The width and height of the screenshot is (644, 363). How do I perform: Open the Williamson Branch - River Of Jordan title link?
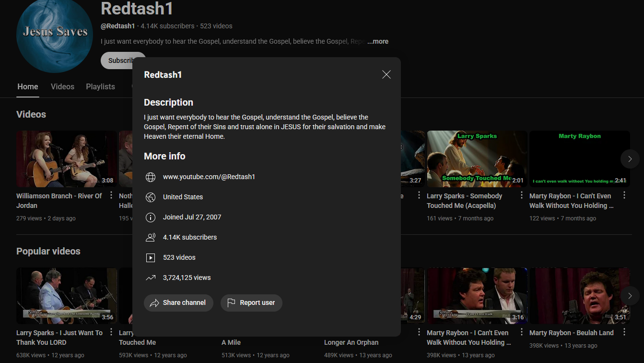click(x=59, y=201)
